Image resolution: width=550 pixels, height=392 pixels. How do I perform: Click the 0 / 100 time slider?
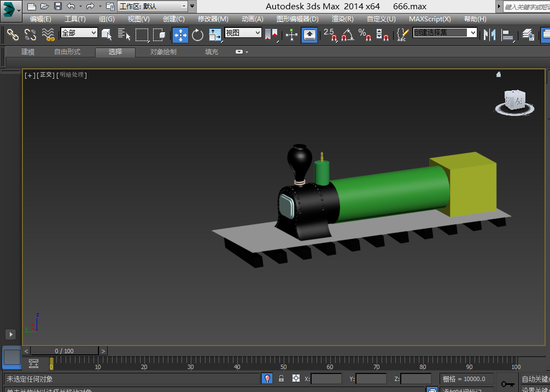pyautogui.click(x=65, y=351)
